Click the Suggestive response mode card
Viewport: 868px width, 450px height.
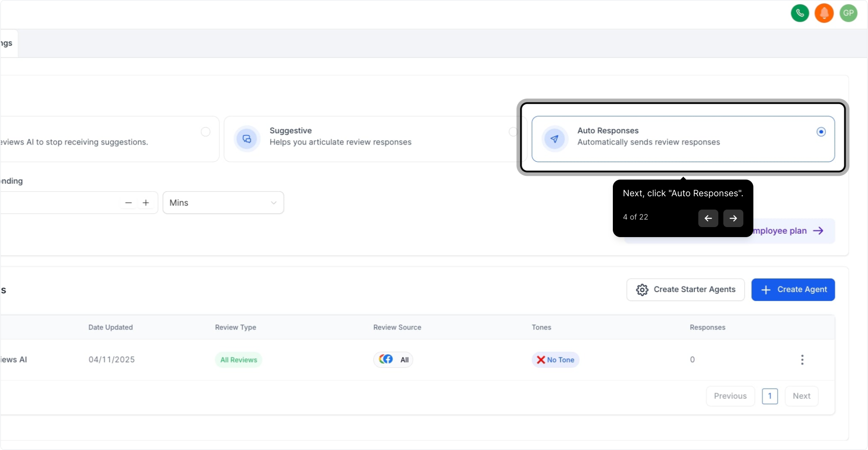(375, 139)
